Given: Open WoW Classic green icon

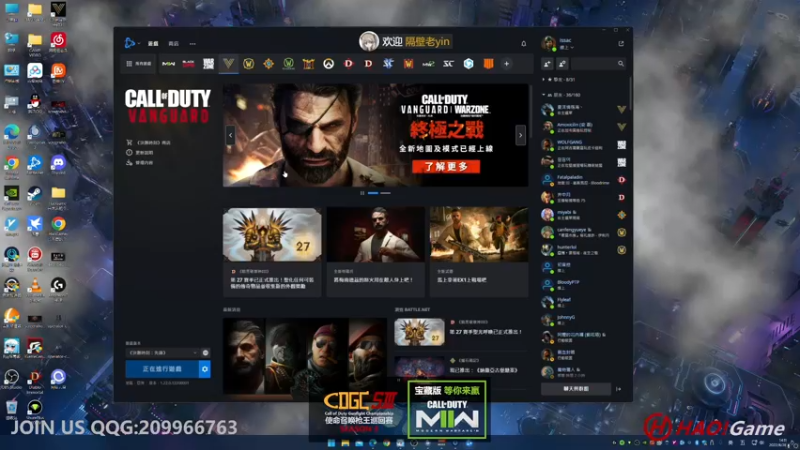Looking at the screenshot, I should (x=288, y=64).
